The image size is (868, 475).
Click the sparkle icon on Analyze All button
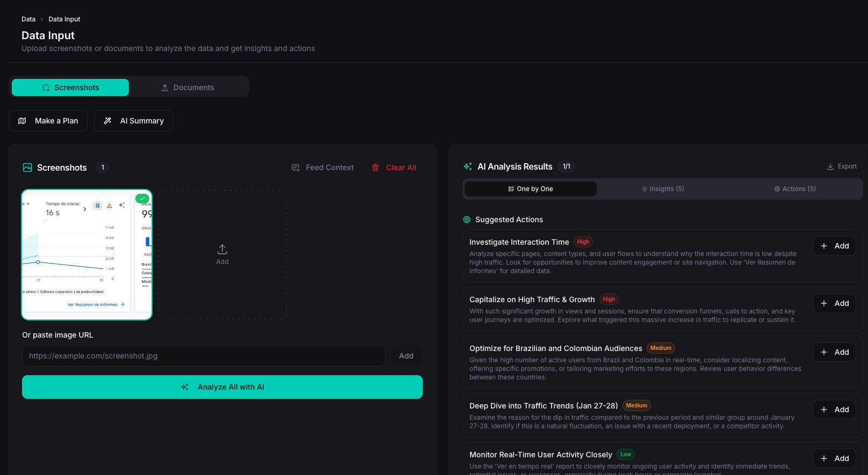(x=185, y=387)
